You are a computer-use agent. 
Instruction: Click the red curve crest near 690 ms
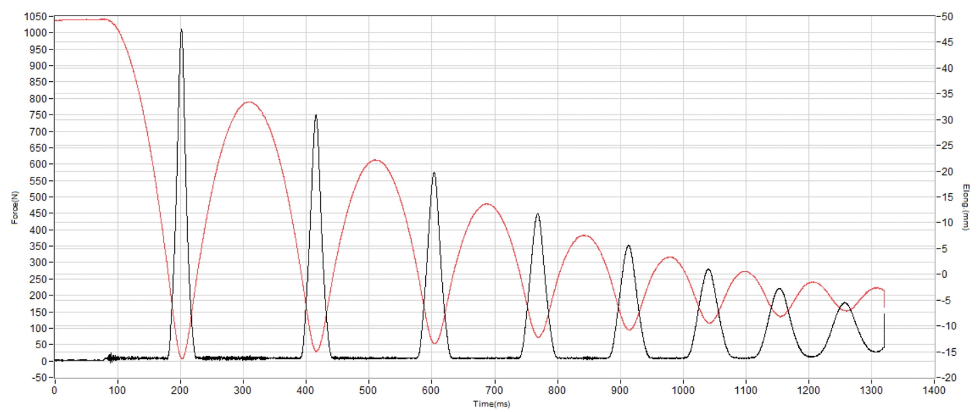(487, 204)
